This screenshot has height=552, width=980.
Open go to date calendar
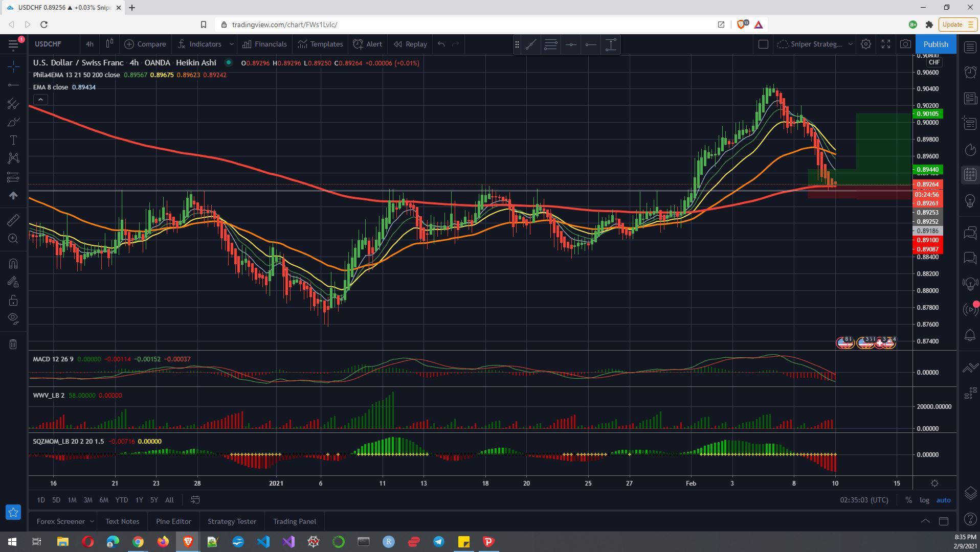point(195,500)
